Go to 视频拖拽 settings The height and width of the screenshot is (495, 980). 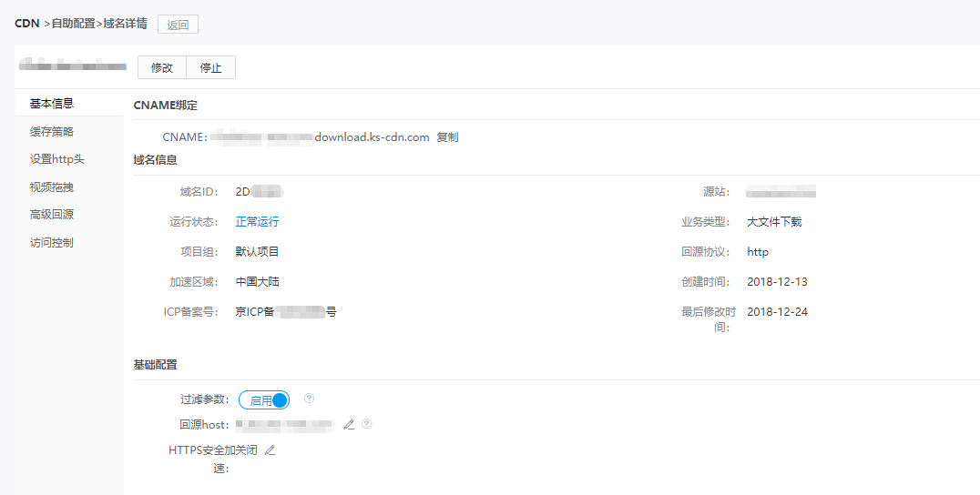click(x=52, y=187)
